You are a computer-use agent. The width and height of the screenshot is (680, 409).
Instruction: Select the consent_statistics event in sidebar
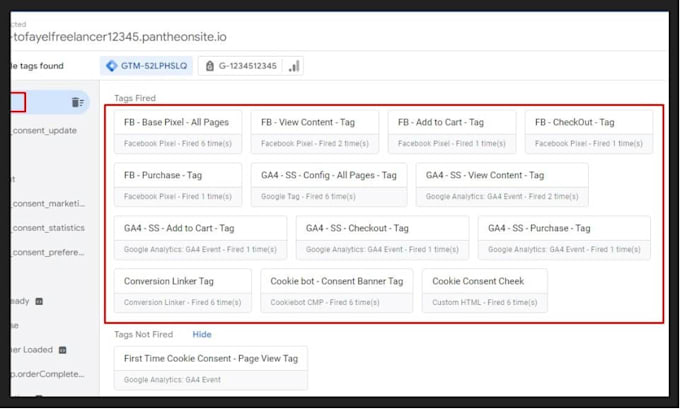point(49,228)
